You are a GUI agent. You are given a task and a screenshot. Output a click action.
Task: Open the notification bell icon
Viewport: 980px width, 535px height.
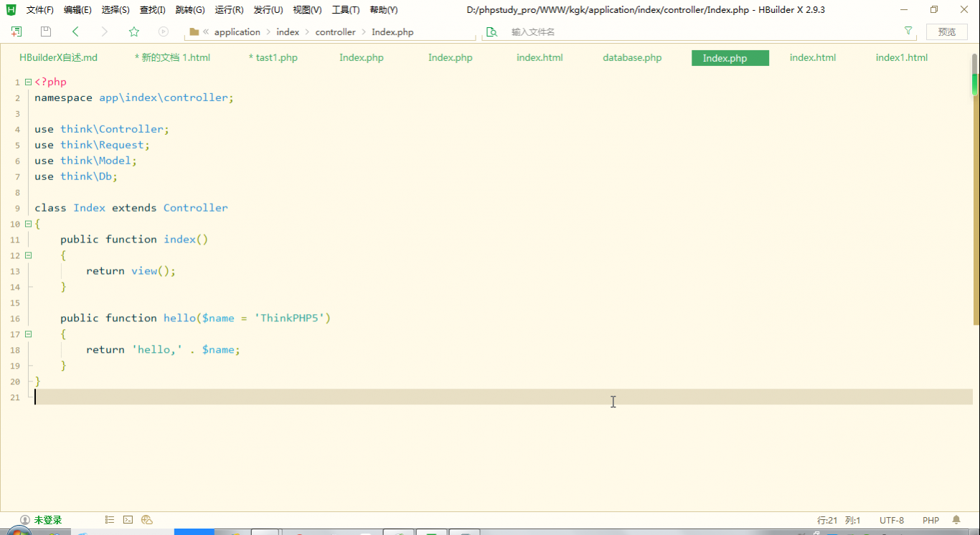click(956, 520)
